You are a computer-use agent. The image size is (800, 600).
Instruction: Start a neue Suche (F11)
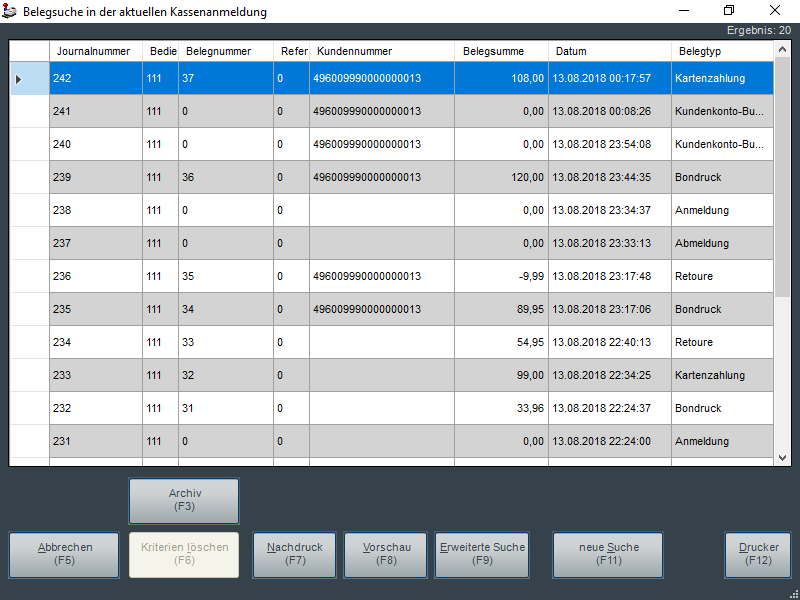tap(608, 554)
